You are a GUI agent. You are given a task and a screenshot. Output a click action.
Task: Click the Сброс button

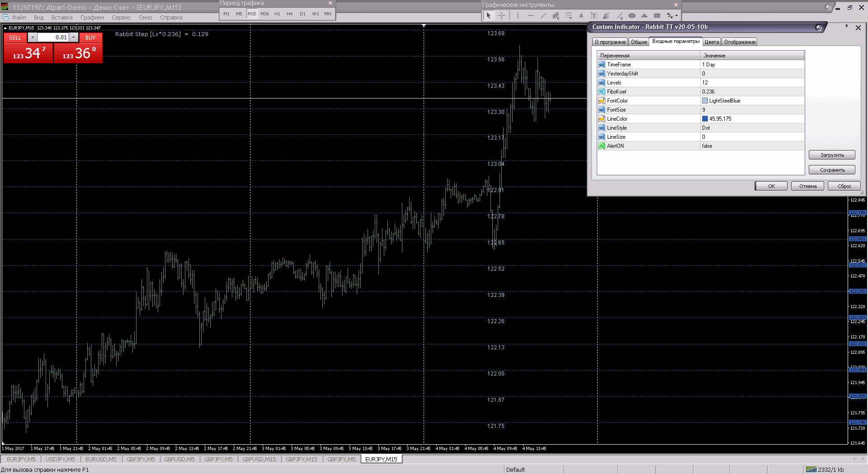tap(844, 186)
